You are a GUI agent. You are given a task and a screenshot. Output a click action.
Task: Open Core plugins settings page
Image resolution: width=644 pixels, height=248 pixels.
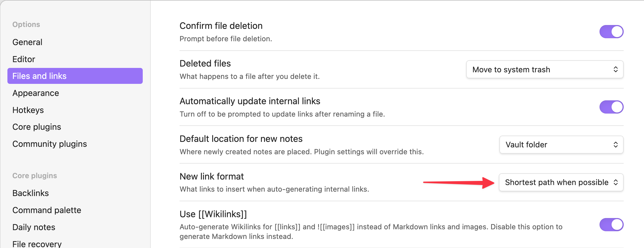click(x=37, y=127)
